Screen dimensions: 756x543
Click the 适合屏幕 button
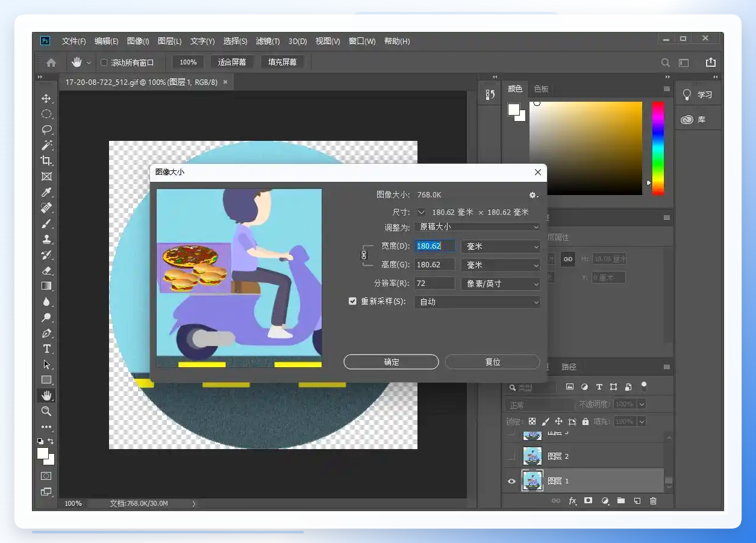pyautogui.click(x=232, y=62)
